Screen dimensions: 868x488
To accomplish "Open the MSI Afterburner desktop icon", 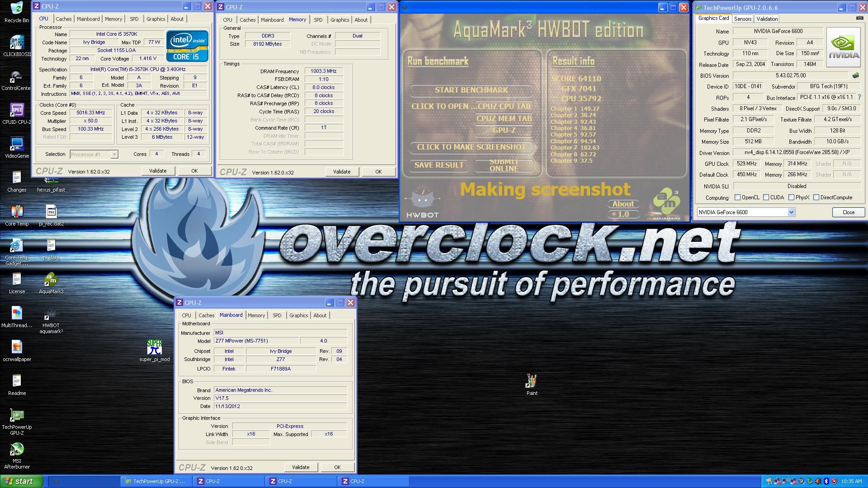I will 17,455.
